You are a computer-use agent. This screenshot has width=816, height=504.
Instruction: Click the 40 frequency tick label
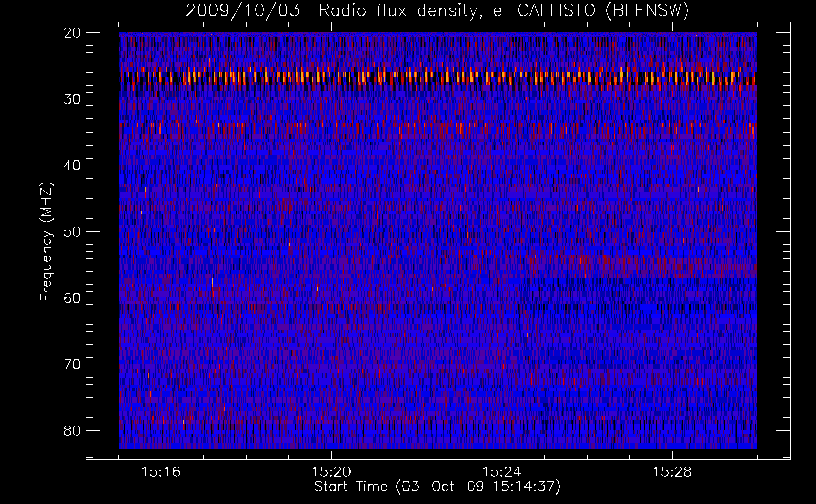pos(72,165)
